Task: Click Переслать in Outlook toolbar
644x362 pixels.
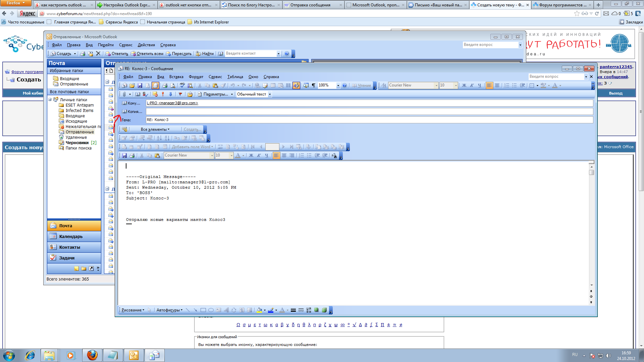Action: 179,54
